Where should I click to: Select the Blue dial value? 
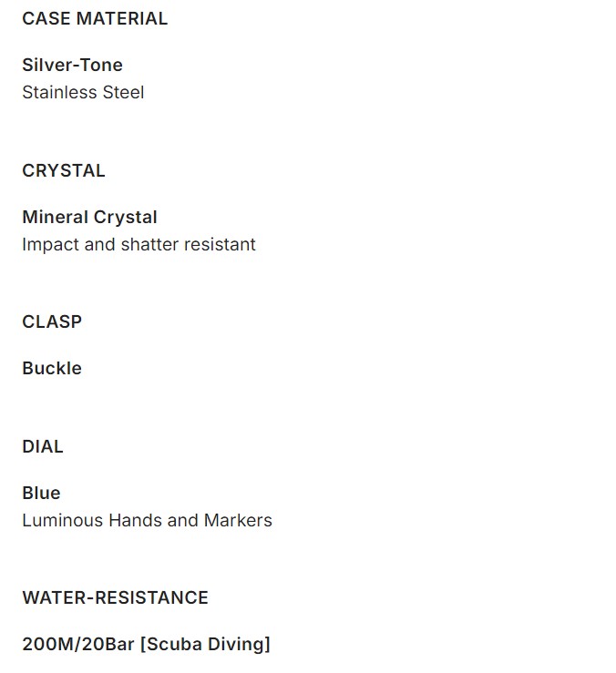click(41, 493)
